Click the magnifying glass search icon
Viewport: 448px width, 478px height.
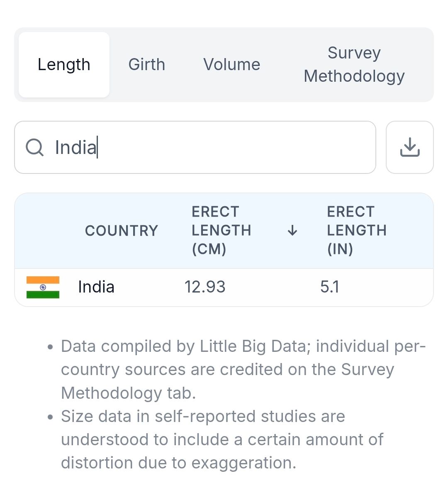pyautogui.click(x=34, y=147)
